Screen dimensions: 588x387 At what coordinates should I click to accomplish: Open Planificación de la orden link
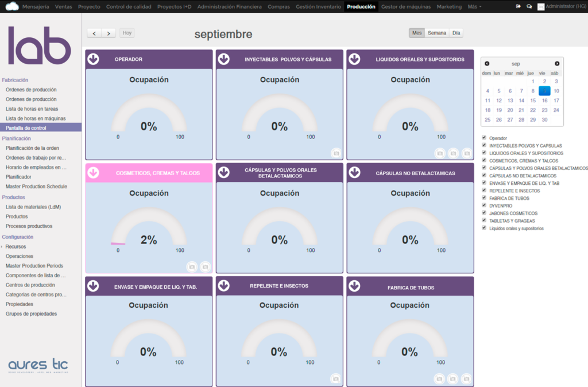tap(32, 148)
